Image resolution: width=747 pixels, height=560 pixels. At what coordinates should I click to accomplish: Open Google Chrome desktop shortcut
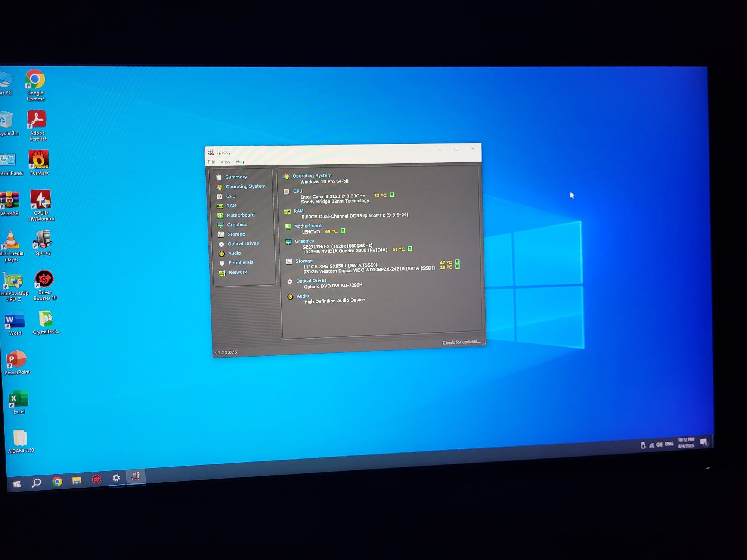coord(35,85)
